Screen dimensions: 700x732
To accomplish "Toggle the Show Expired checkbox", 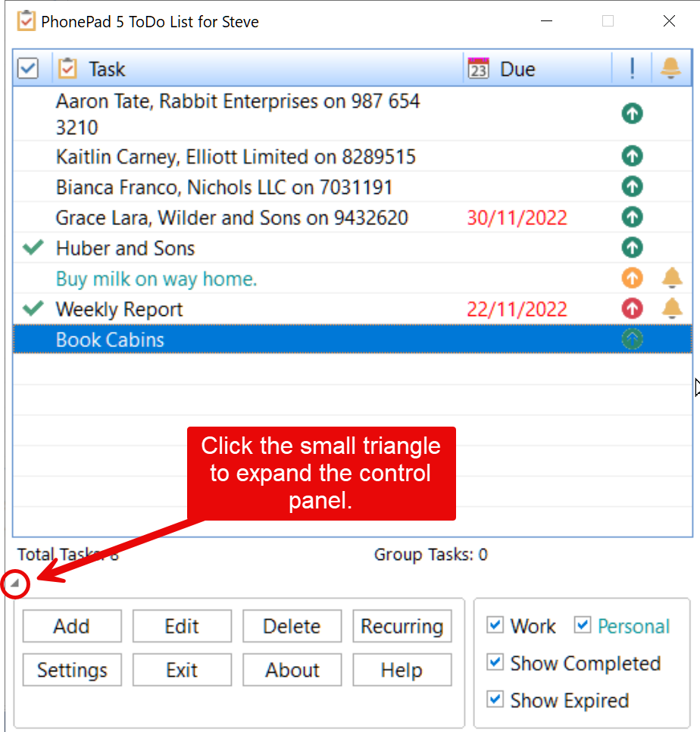I will coord(495,699).
